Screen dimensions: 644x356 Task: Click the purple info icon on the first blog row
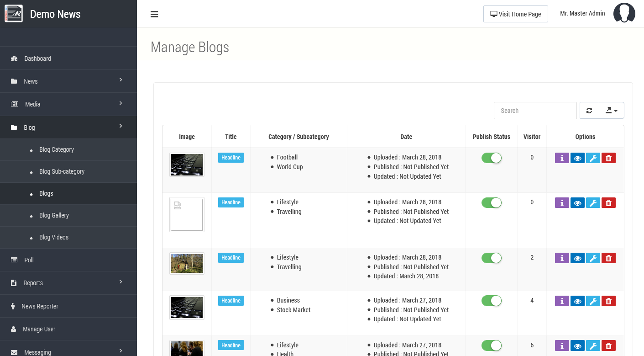click(x=562, y=158)
